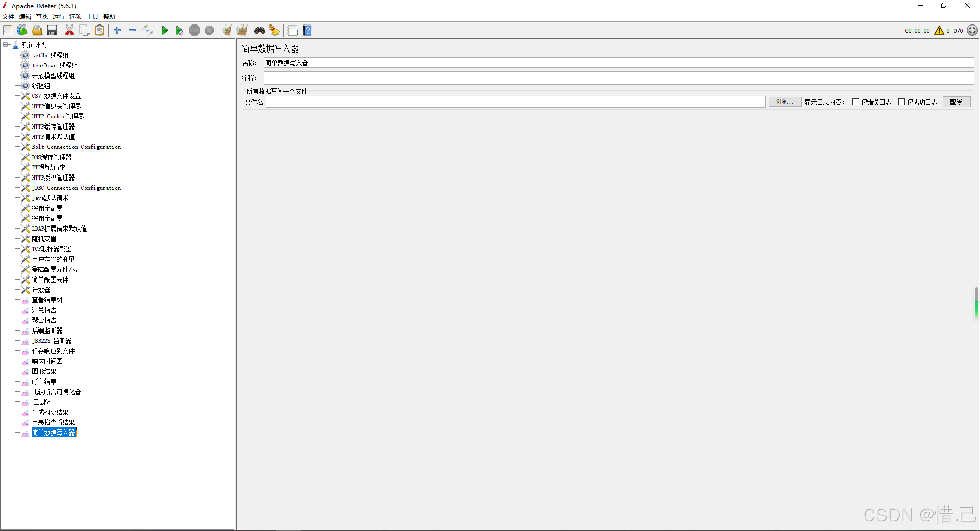Image resolution: width=980 pixels, height=531 pixels.
Task: Open Help with question mark icon
Action: (x=307, y=31)
